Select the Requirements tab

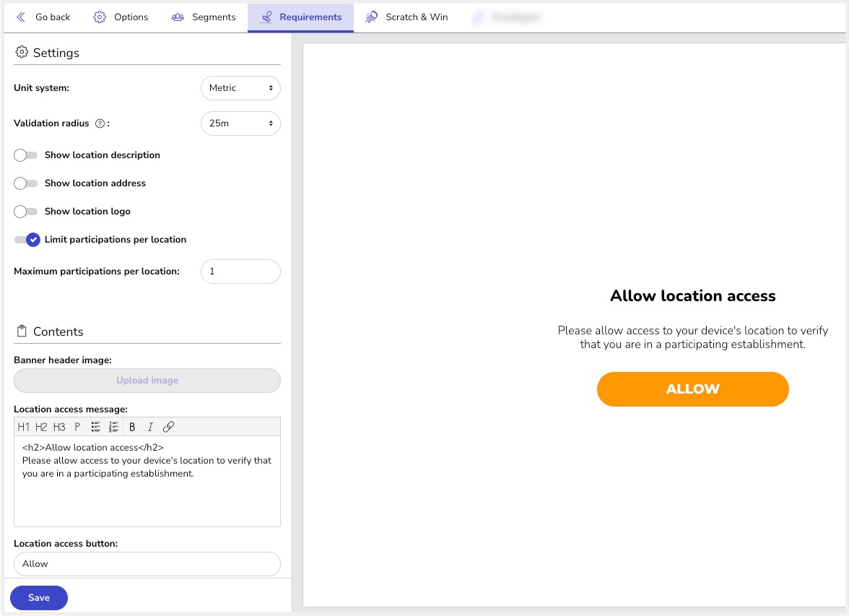[300, 17]
